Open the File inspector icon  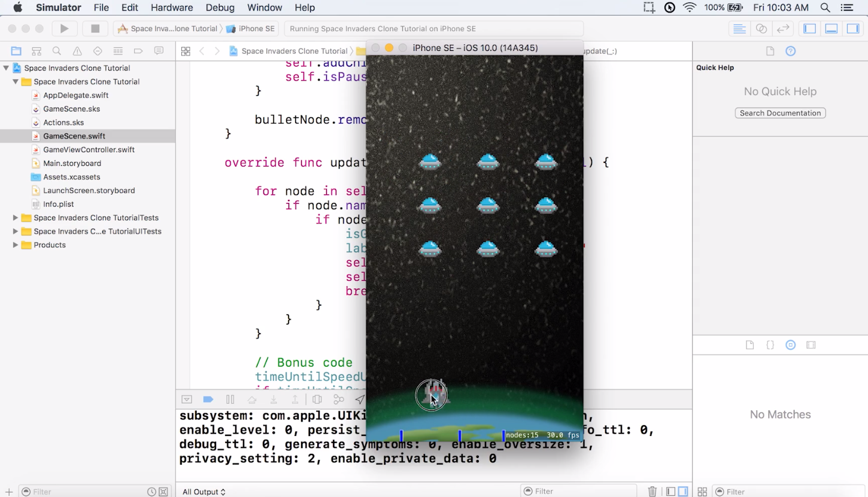[x=770, y=51]
